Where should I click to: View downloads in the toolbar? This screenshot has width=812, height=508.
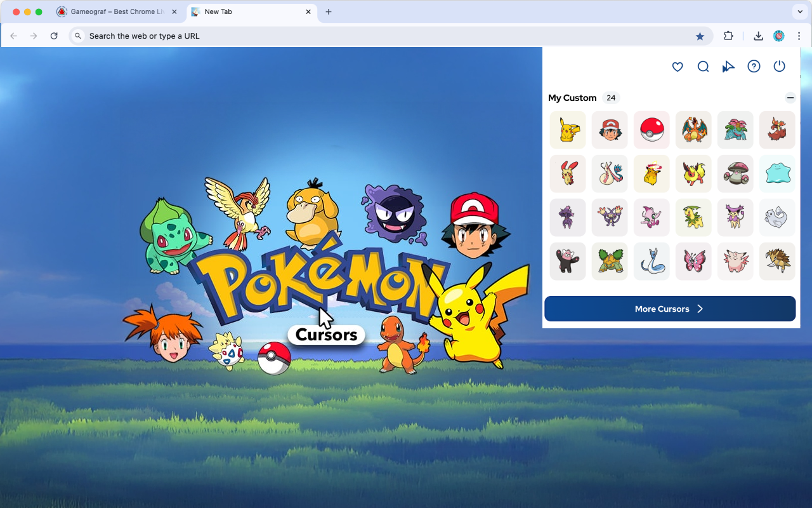tap(758, 36)
